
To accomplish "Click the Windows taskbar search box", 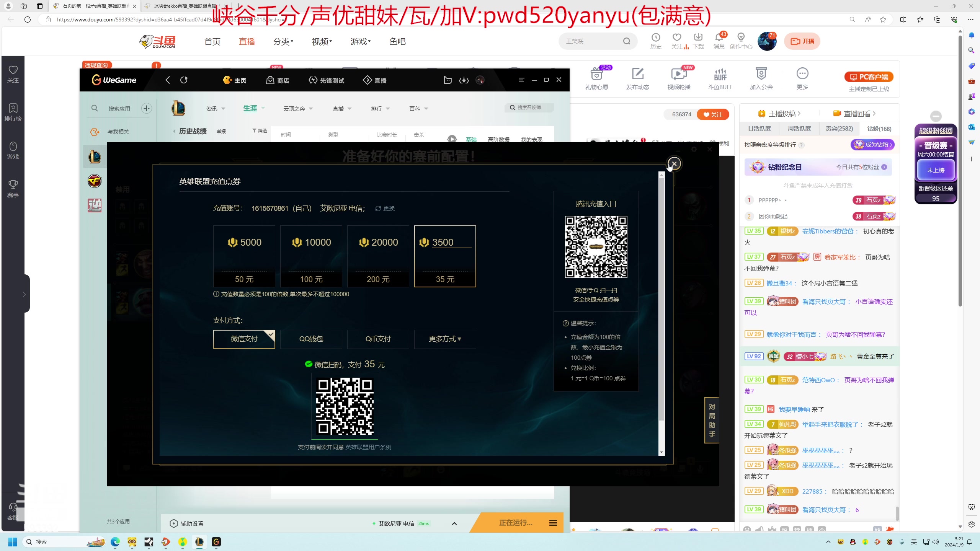I will click(x=64, y=542).
